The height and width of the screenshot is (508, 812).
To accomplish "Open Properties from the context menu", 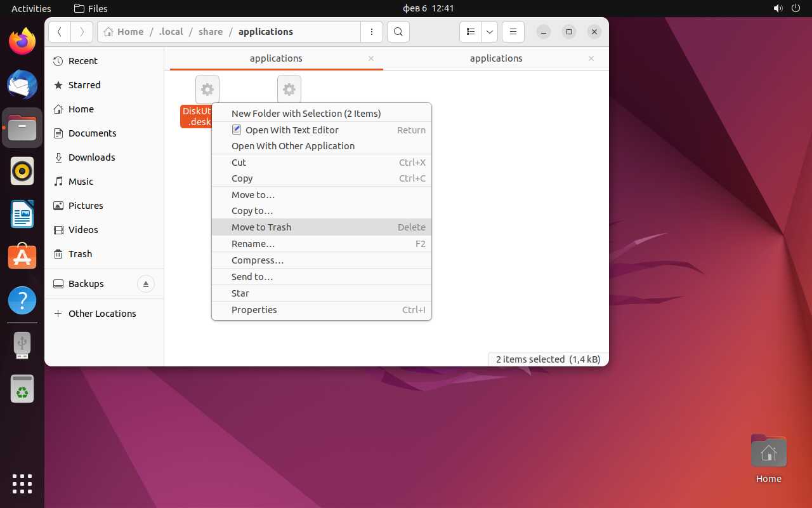I will pos(322,310).
